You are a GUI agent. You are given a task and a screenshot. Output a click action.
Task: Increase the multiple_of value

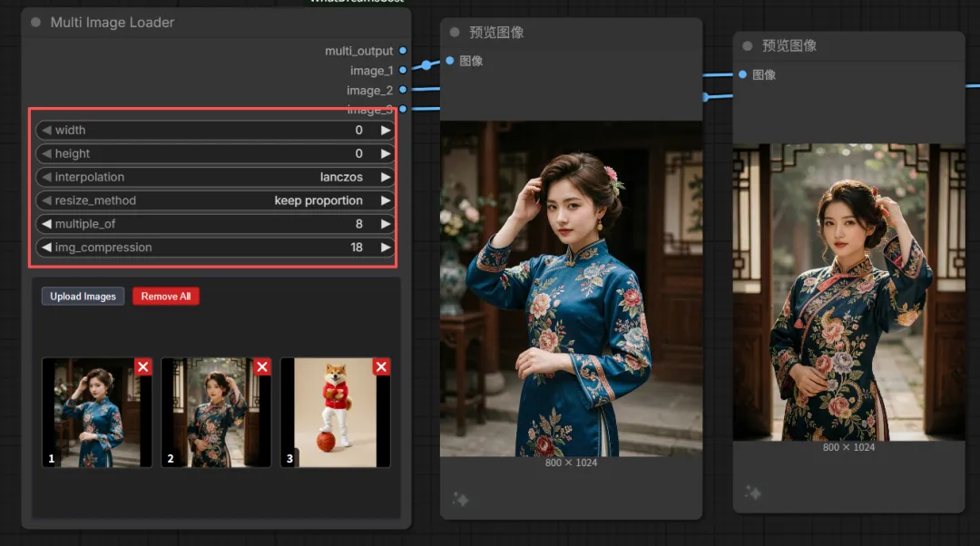[386, 224]
